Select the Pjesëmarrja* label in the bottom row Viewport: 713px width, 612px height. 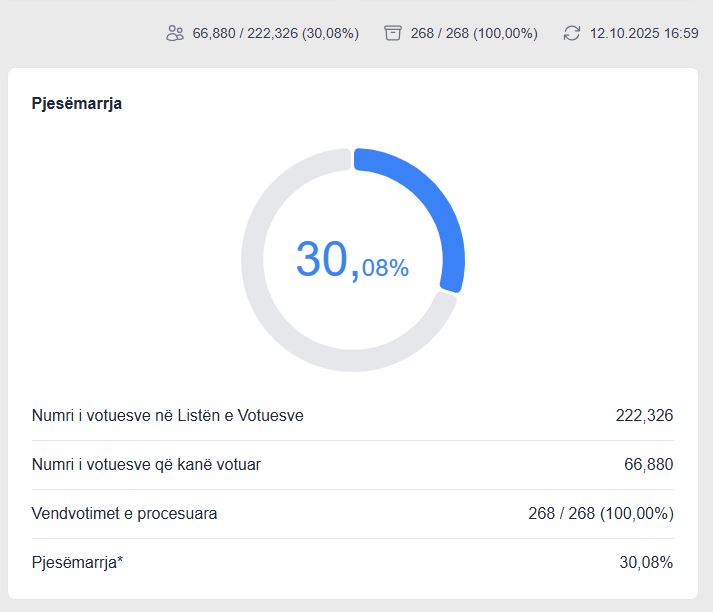tap(78, 562)
